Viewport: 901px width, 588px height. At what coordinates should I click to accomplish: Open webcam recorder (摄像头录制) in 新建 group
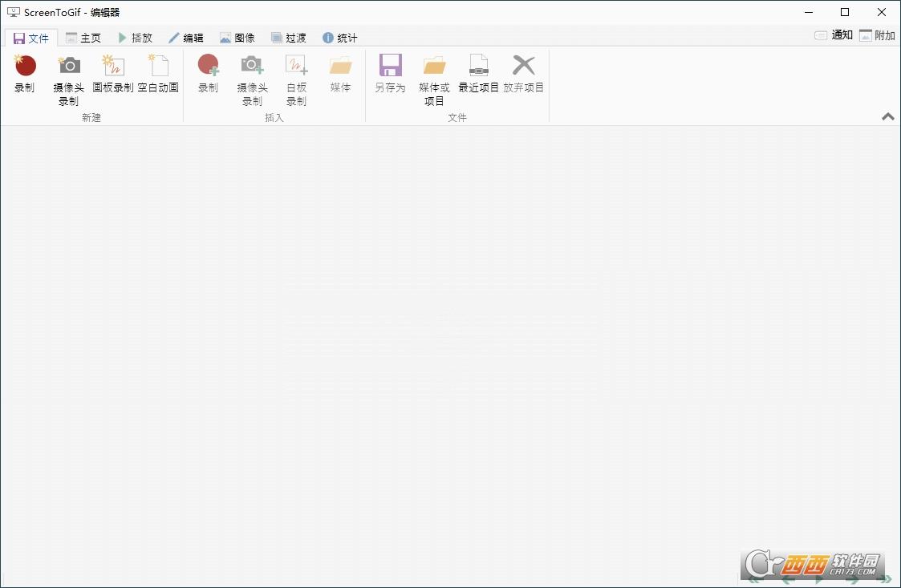[69, 80]
